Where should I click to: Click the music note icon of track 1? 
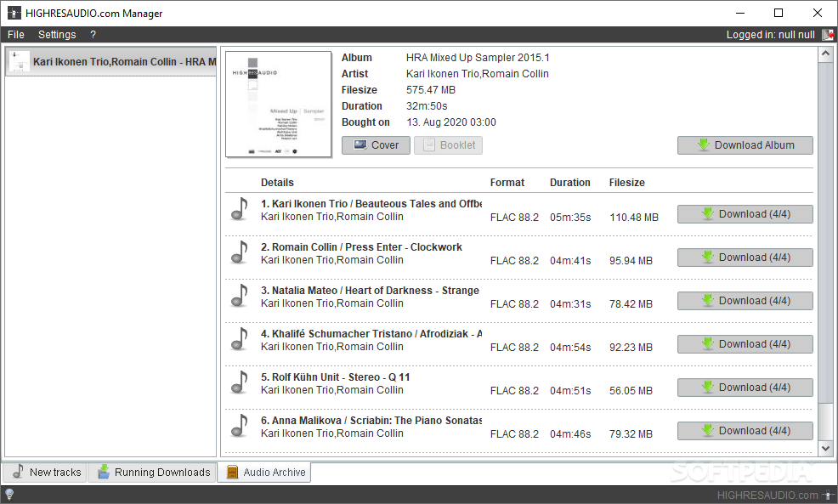[240, 209]
